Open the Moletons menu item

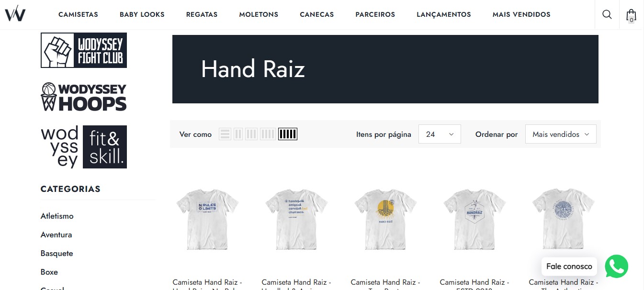coord(259,14)
